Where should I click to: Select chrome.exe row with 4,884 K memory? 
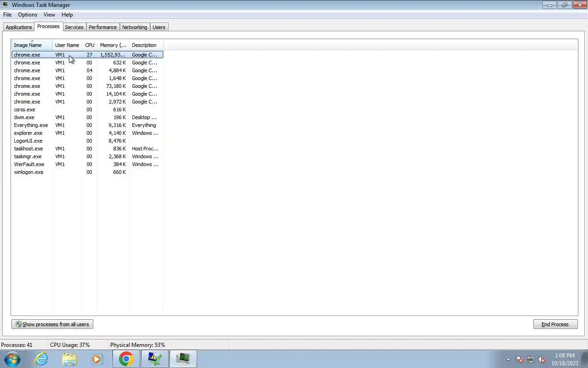(x=87, y=70)
